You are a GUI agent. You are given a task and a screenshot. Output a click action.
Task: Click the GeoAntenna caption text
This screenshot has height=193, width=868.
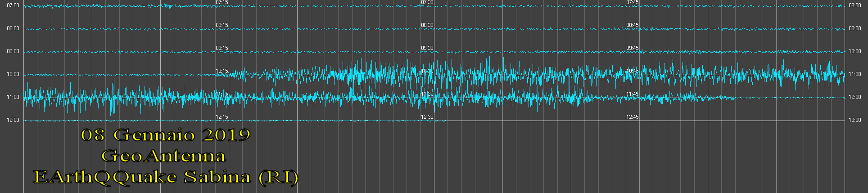tap(163, 156)
